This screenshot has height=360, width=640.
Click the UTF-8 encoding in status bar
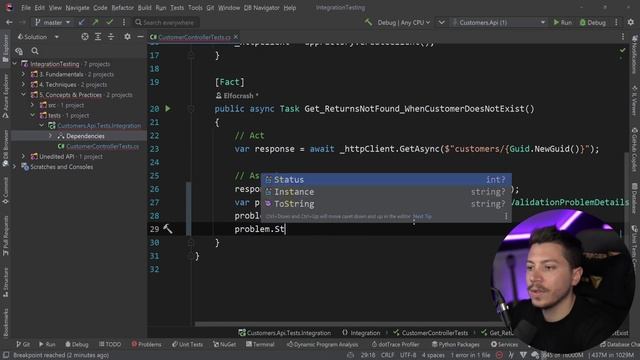pyautogui.click(x=408, y=355)
